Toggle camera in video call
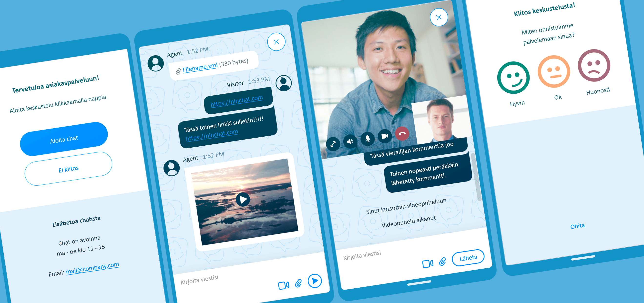Screen dimensions: 644x303 point(385,136)
